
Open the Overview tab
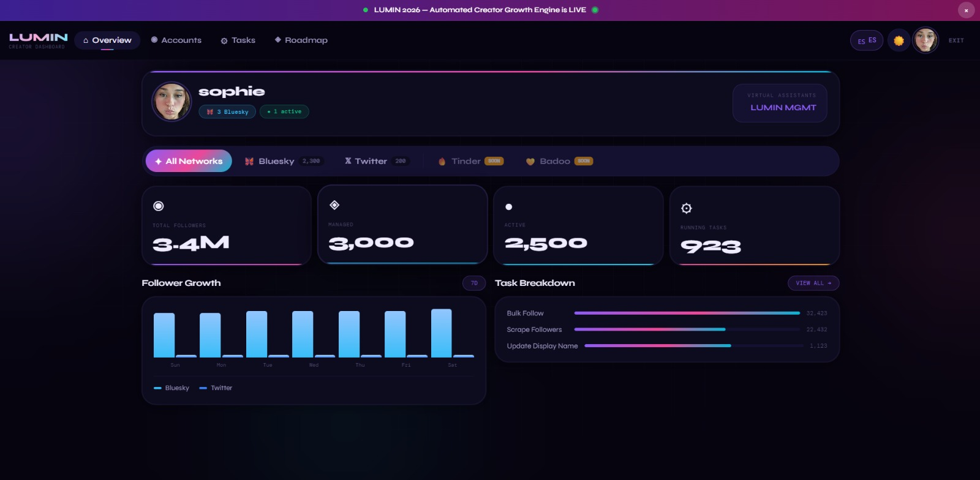click(x=107, y=40)
